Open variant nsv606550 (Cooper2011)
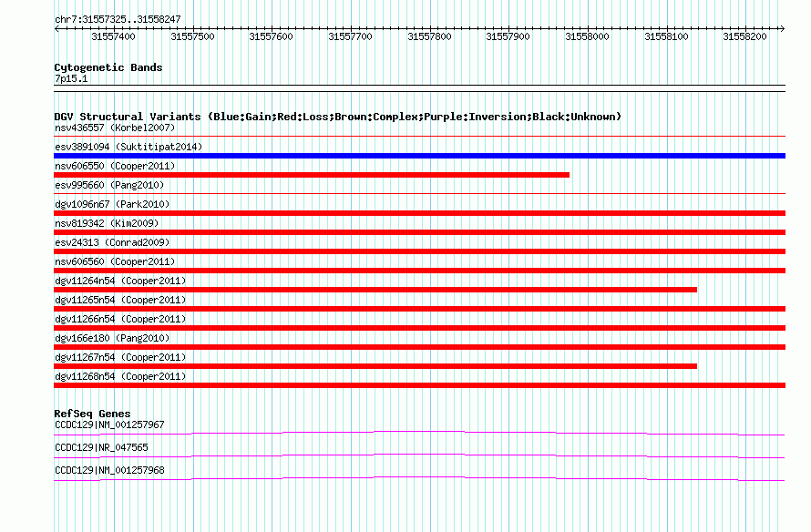 pyautogui.click(x=115, y=166)
